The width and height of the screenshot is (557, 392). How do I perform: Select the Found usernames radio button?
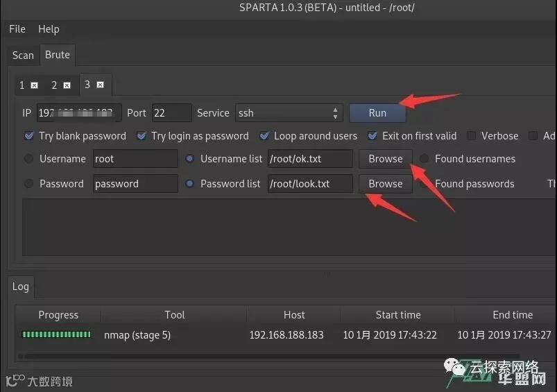(x=424, y=158)
